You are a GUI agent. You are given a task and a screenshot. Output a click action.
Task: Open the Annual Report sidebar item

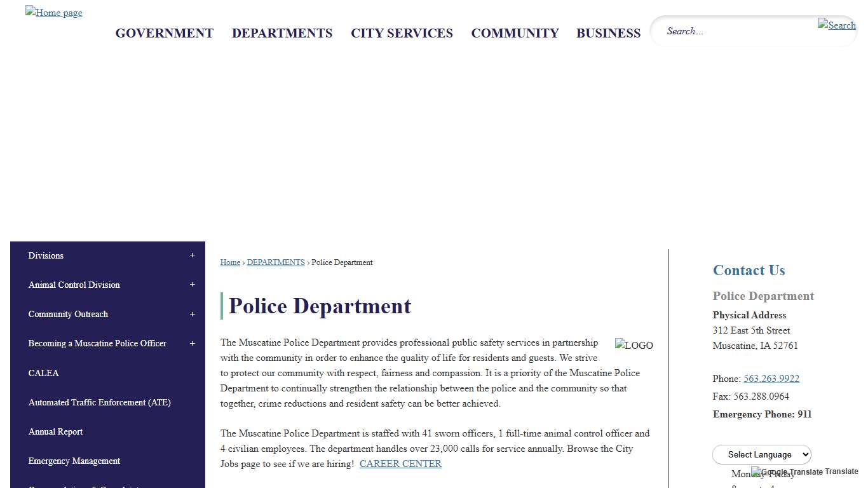55,431
